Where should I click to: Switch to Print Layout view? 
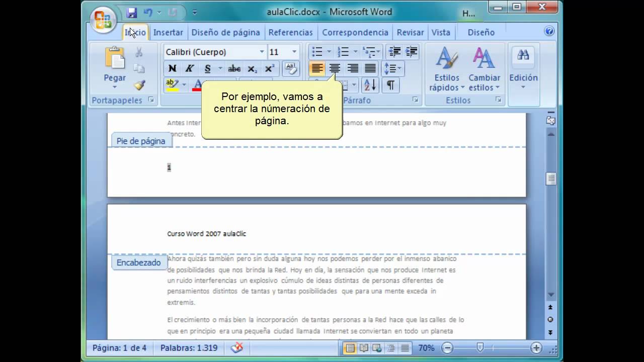tap(350, 347)
